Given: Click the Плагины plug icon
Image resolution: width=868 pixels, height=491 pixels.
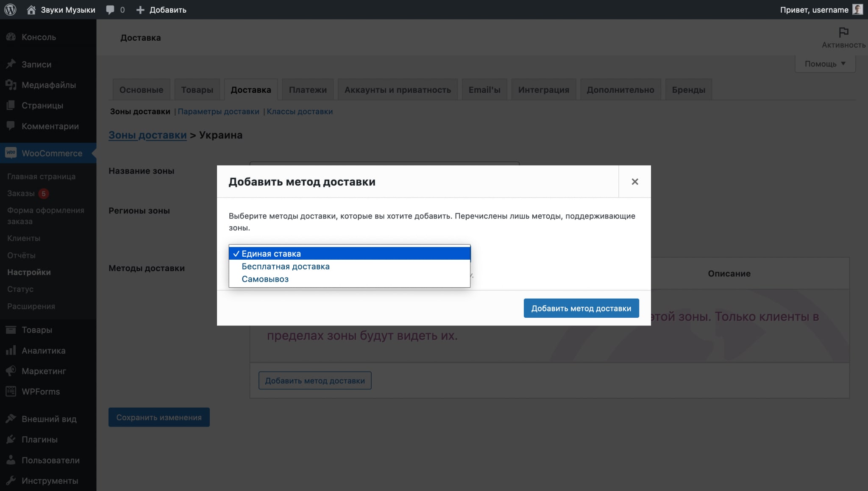Looking at the screenshot, I should [x=11, y=439].
